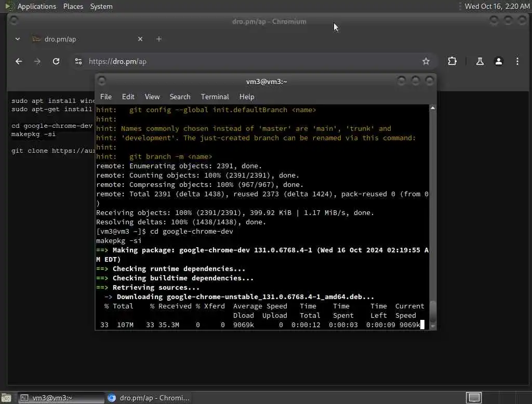Image resolution: width=532 pixels, height=404 pixels.
Task: Open the terminal Edit menu
Action: pyautogui.click(x=128, y=97)
